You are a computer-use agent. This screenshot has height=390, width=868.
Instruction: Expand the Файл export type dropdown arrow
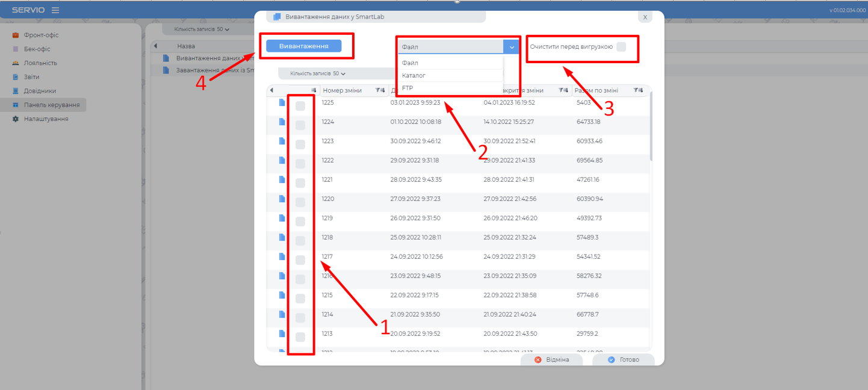tap(512, 47)
